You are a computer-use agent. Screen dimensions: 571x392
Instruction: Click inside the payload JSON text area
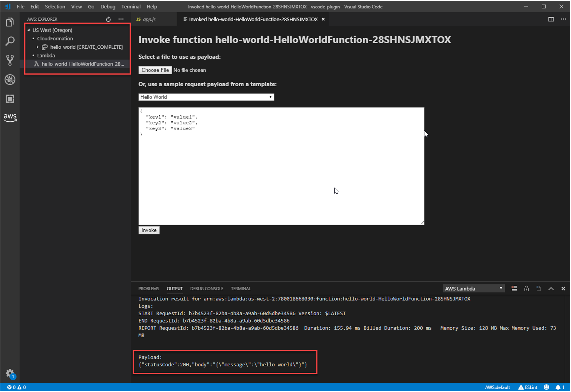[281, 166]
